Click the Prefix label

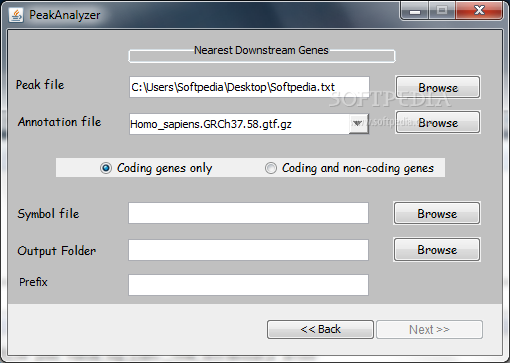(x=33, y=282)
